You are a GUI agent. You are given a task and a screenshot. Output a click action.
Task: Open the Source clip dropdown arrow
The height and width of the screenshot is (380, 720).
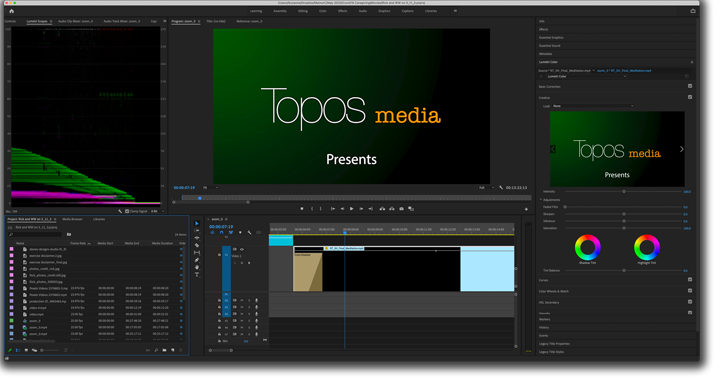[x=594, y=71]
